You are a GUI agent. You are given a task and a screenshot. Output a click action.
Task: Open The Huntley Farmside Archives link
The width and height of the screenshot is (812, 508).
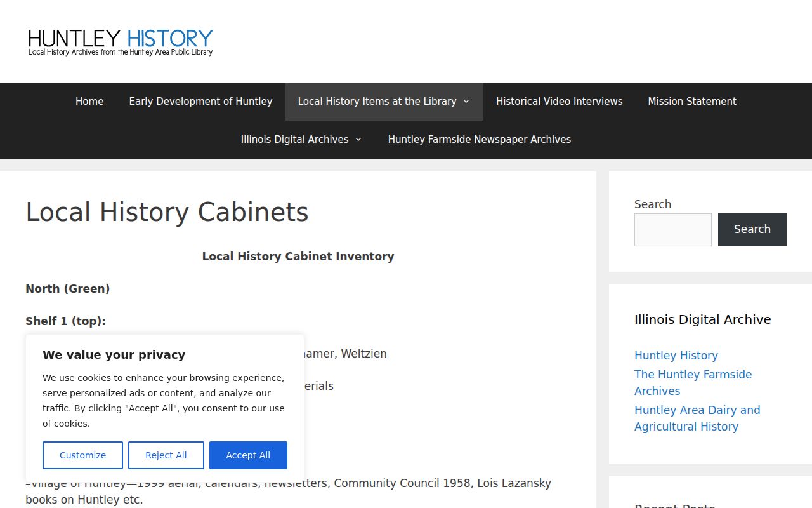pos(693,383)
